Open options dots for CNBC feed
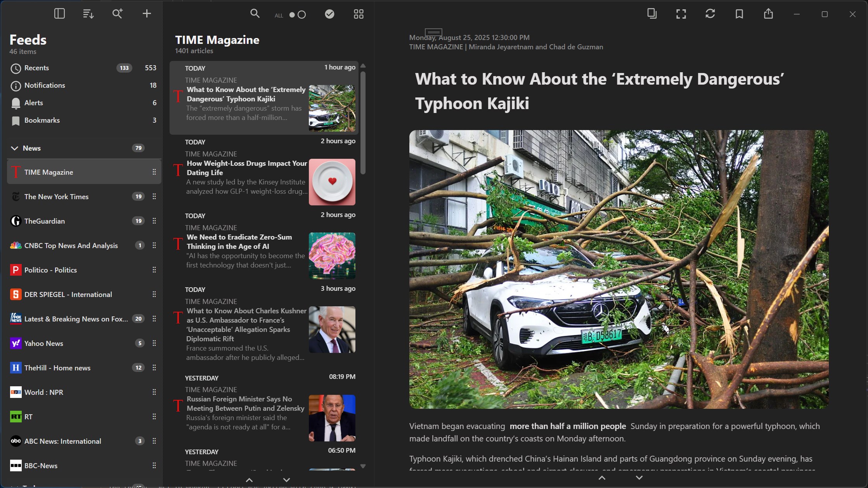The width and height of the screenshot is (868, 488). click(x=154, y=245)
